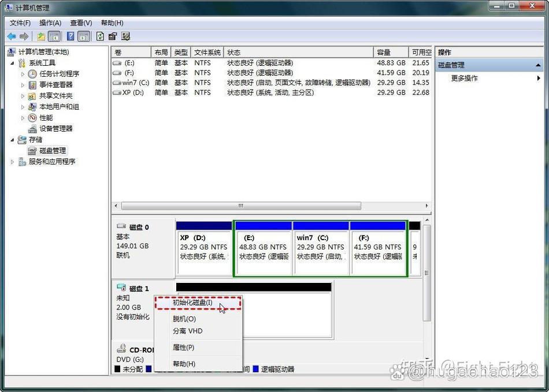Select Storage (存储) tree node

35,140
